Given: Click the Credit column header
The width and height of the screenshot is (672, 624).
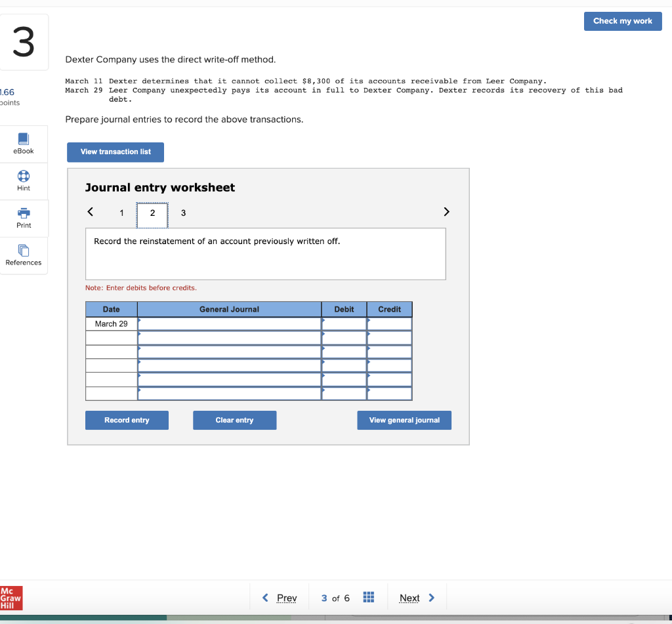Looking at the screenshot, I should [390, 309].
